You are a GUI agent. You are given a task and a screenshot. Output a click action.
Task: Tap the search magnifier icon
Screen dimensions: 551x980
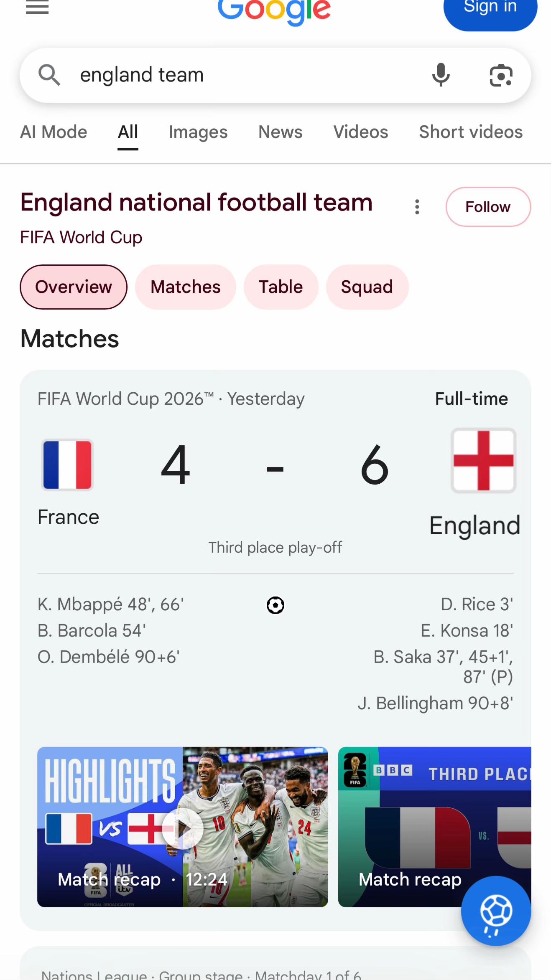point(49,75)
